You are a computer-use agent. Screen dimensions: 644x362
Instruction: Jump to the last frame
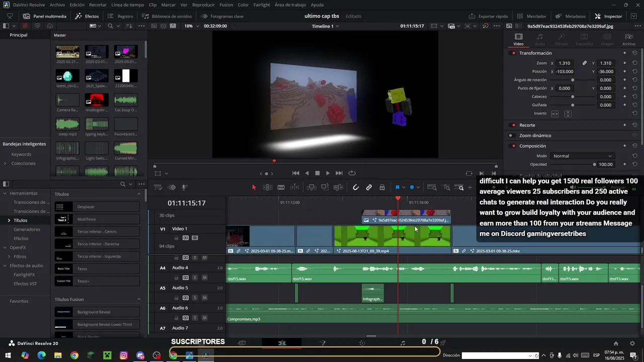339,173
